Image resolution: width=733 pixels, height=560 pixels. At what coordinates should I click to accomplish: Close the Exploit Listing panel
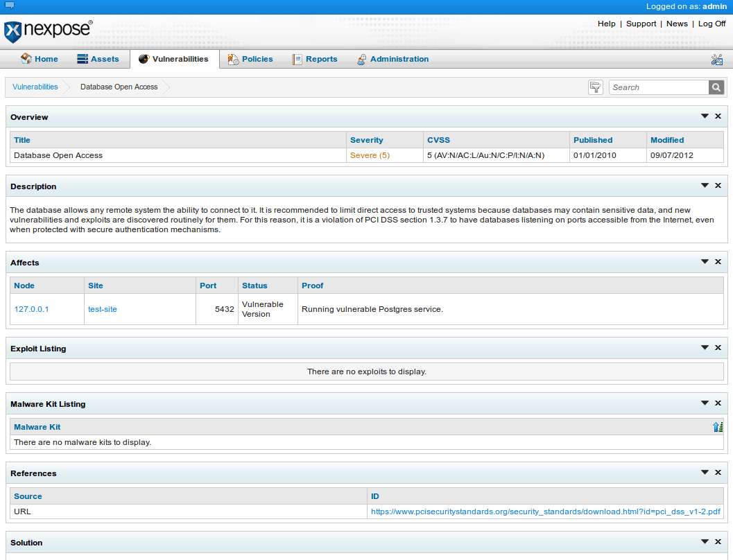point(718,348)
